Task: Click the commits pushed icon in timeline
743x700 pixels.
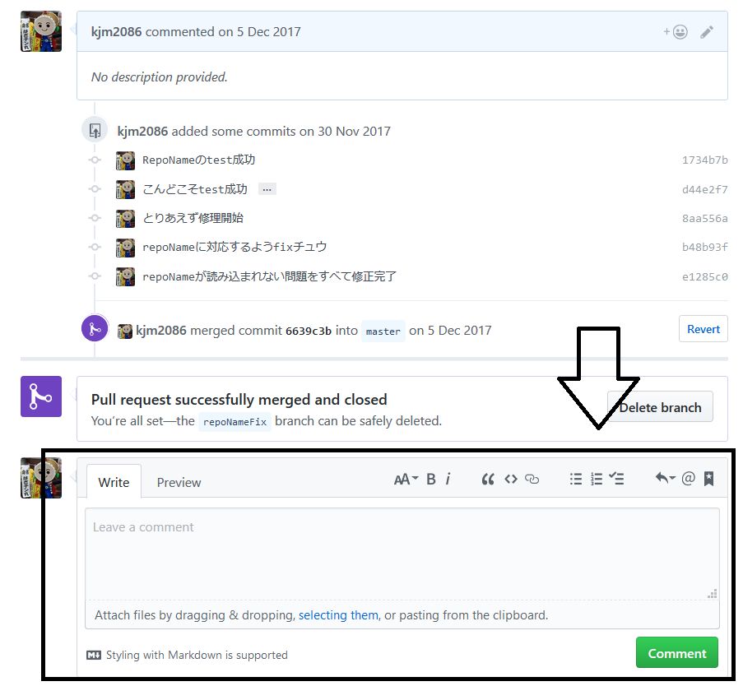Action: tap(95, 130)
